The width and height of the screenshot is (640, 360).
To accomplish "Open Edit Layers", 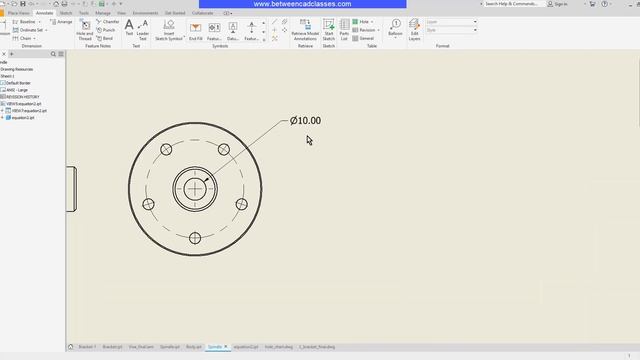I will point(414,30).
